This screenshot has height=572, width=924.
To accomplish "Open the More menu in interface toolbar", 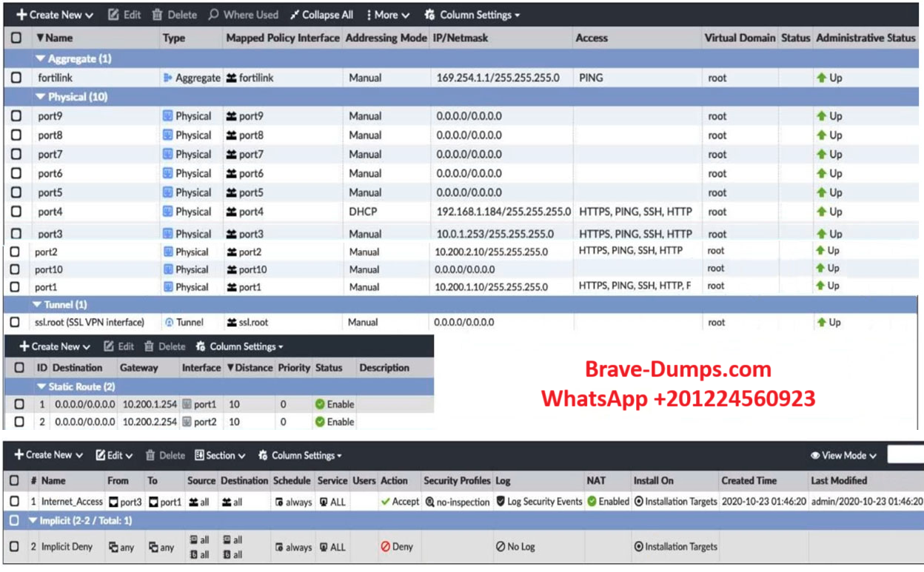I will click(388, 15).
